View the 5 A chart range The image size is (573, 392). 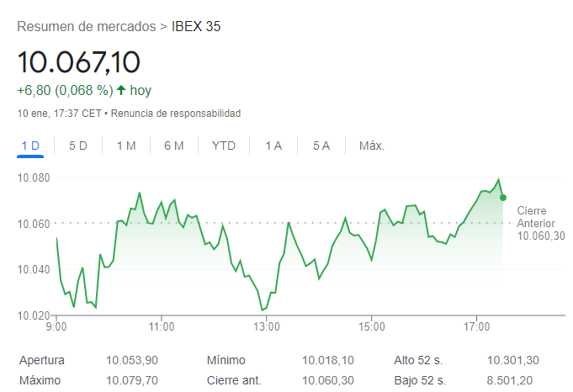[x=321, y=146]
